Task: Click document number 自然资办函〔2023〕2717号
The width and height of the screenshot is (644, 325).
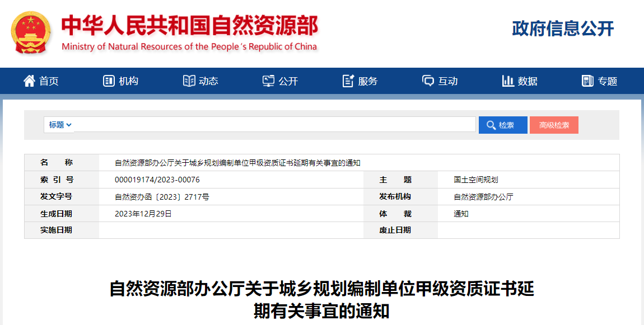Action: pyautogui.click(x=162, y=197)
